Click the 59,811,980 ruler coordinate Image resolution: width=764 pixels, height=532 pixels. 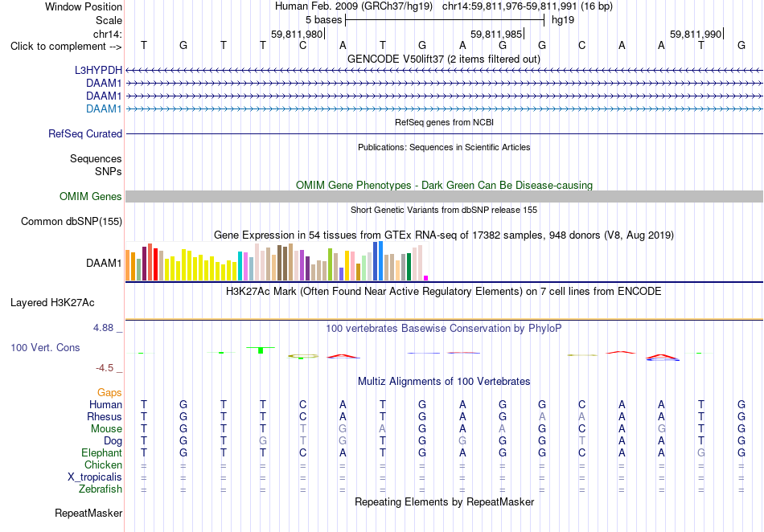coord(297,34)
